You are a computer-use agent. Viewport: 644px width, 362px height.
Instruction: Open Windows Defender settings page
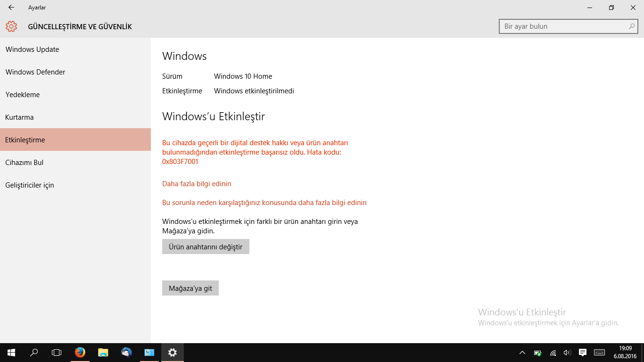tap(75, 72)
